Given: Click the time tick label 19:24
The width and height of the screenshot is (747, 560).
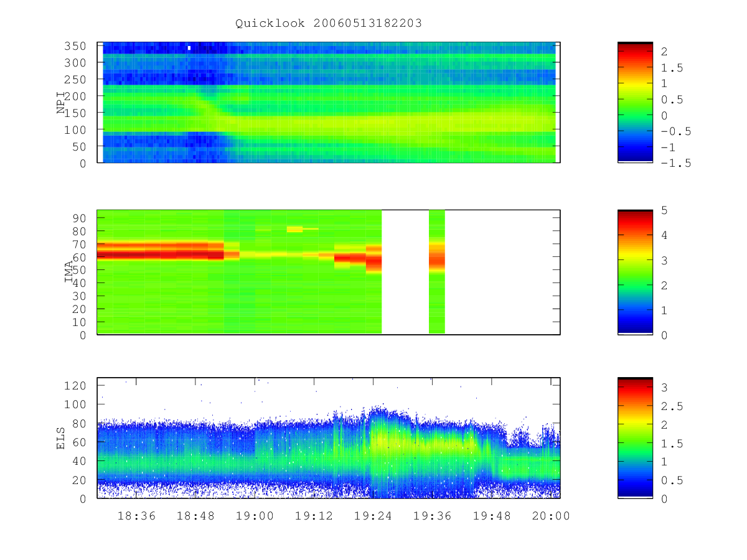Looking at the screenshot, I should tap(373, 516).
